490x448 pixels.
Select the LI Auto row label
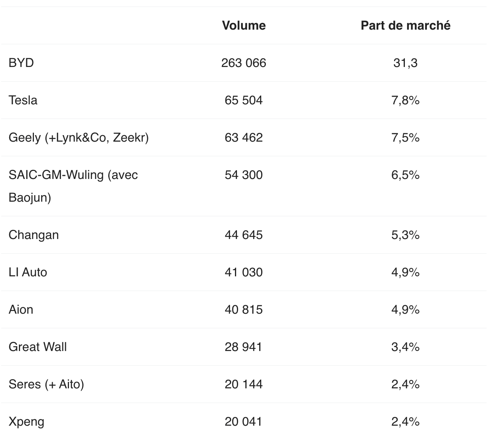28,272
